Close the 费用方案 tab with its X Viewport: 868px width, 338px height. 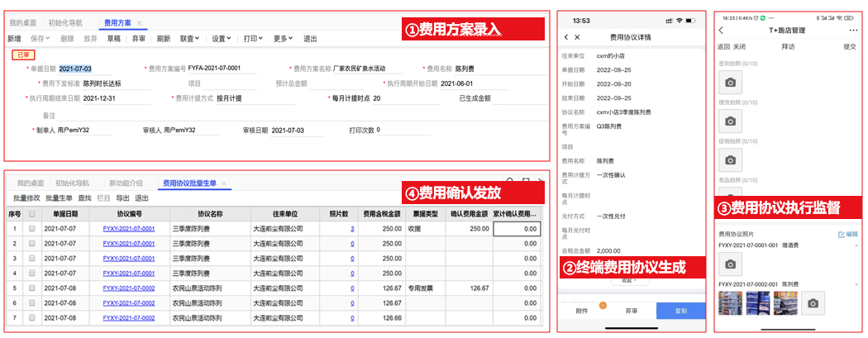pyautogui.click(x=139, y=24)
